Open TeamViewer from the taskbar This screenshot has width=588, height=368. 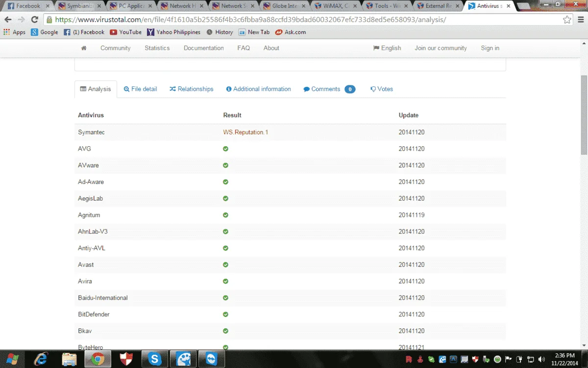212,359
